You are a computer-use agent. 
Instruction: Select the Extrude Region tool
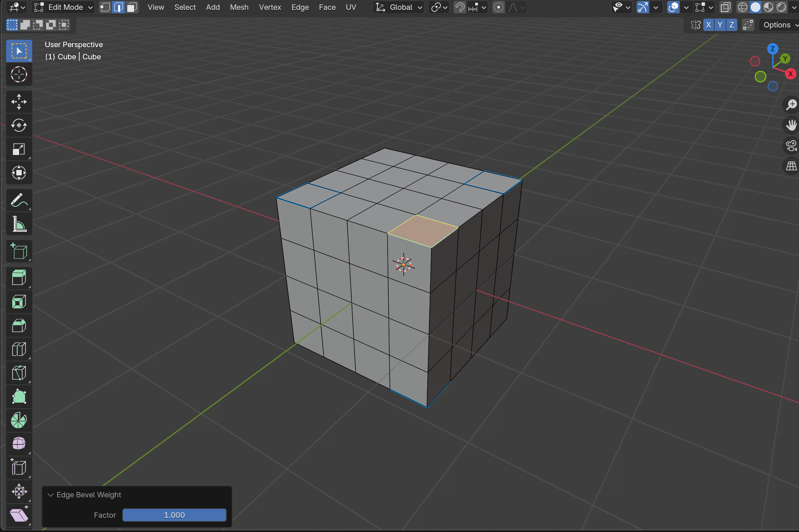tap(19, 278)
